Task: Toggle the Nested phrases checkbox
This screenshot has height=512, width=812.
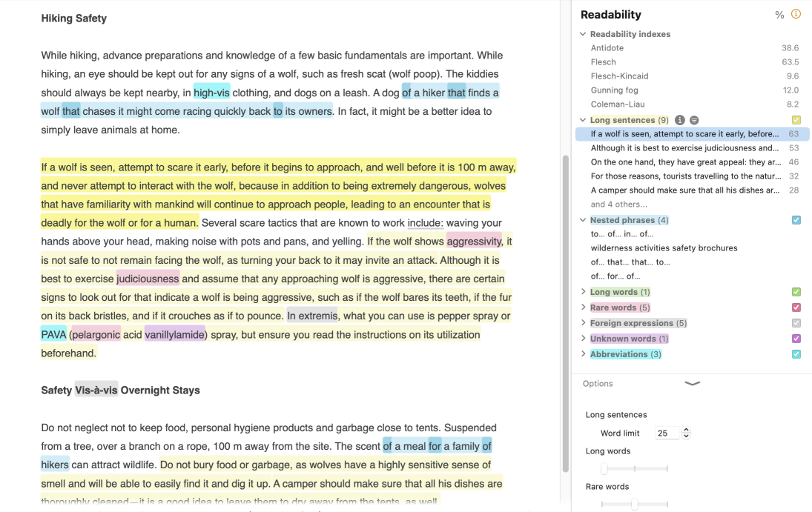Action: [796, 220]
